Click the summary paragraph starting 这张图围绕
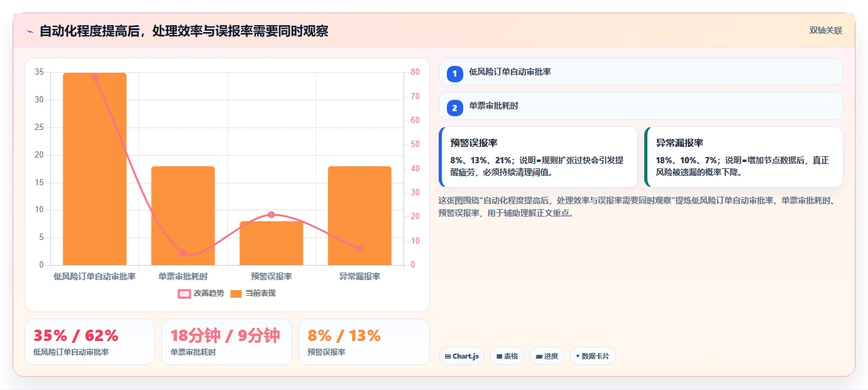The image size is (868, 390). (636, 207)
